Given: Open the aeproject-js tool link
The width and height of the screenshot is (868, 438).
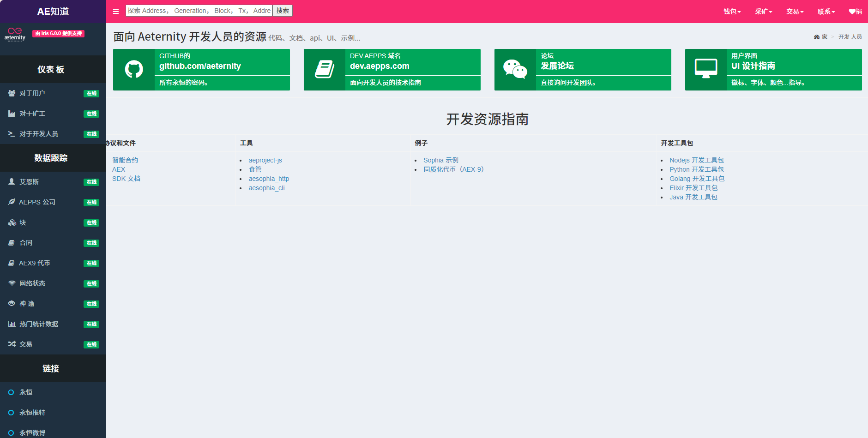Looking at the screenshot, I should [265, 160].
